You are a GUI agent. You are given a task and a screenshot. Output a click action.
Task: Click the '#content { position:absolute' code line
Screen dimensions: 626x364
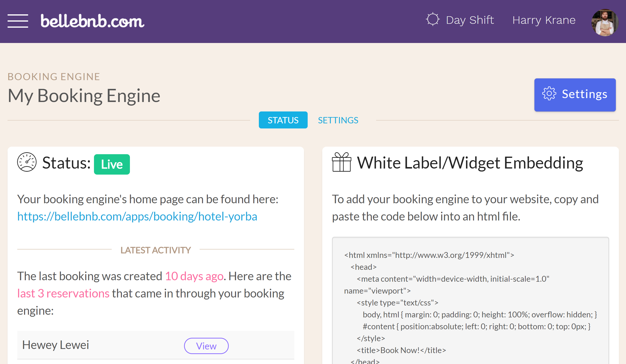coord(476,326)
